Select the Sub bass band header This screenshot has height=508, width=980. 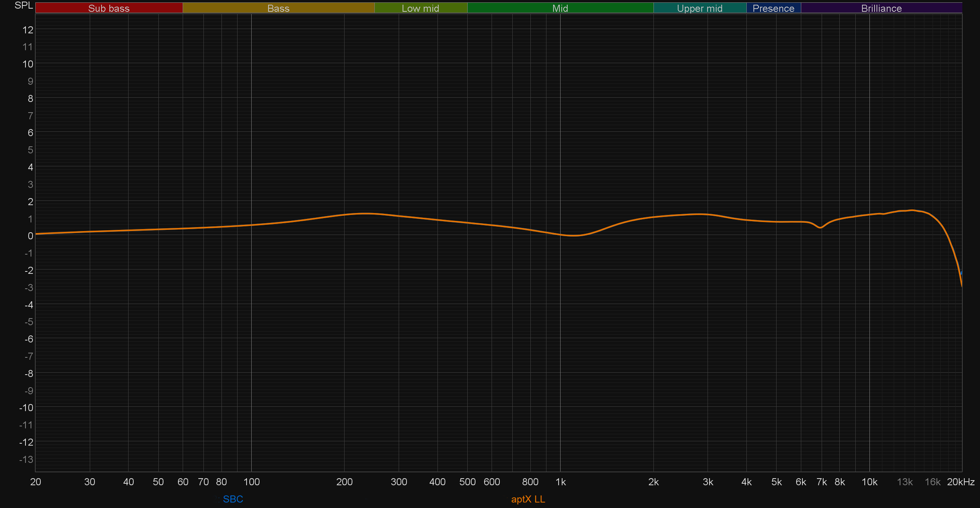[x=109, y=8]
